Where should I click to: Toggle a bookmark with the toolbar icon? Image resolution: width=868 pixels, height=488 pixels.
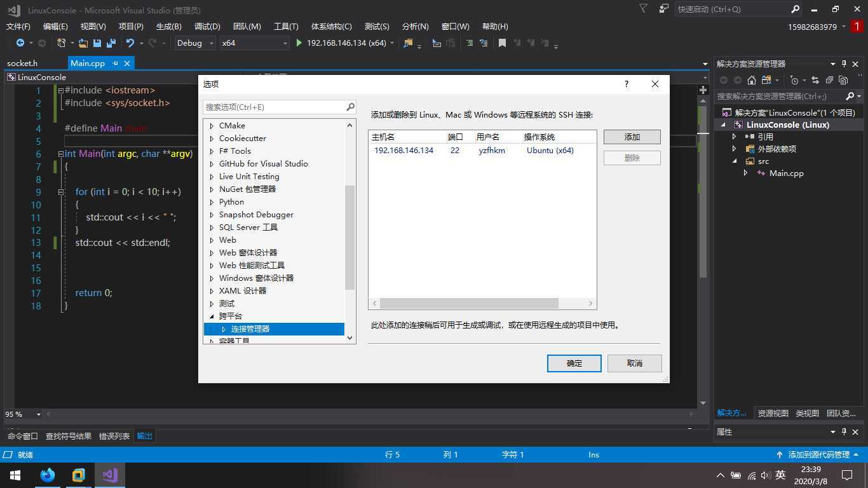(502, 43)
